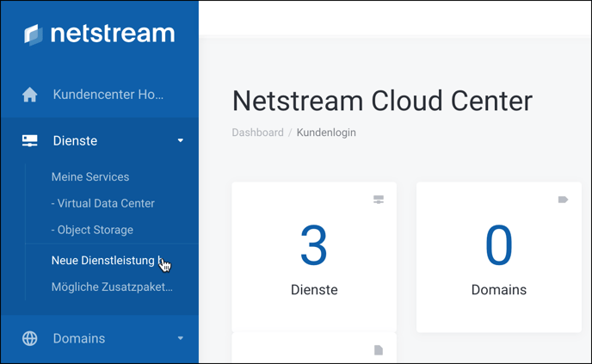Select the Domains sidebar menu label

coord(79,338)
